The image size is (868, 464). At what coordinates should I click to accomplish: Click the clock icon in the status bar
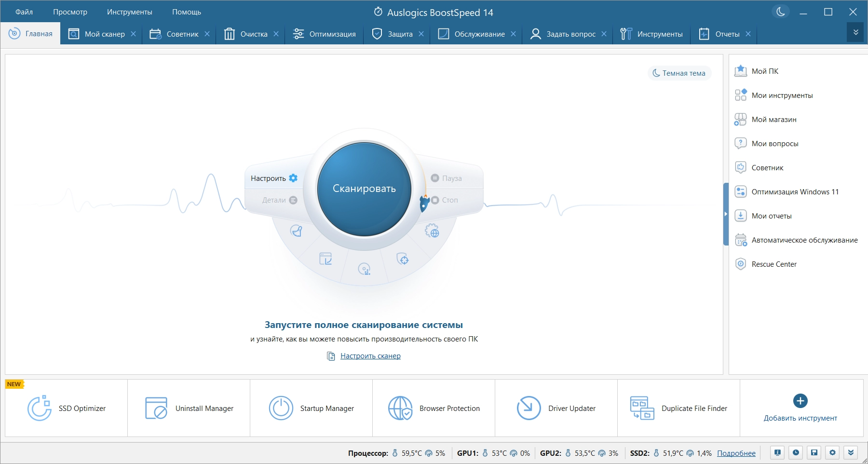tap(796, 452)
